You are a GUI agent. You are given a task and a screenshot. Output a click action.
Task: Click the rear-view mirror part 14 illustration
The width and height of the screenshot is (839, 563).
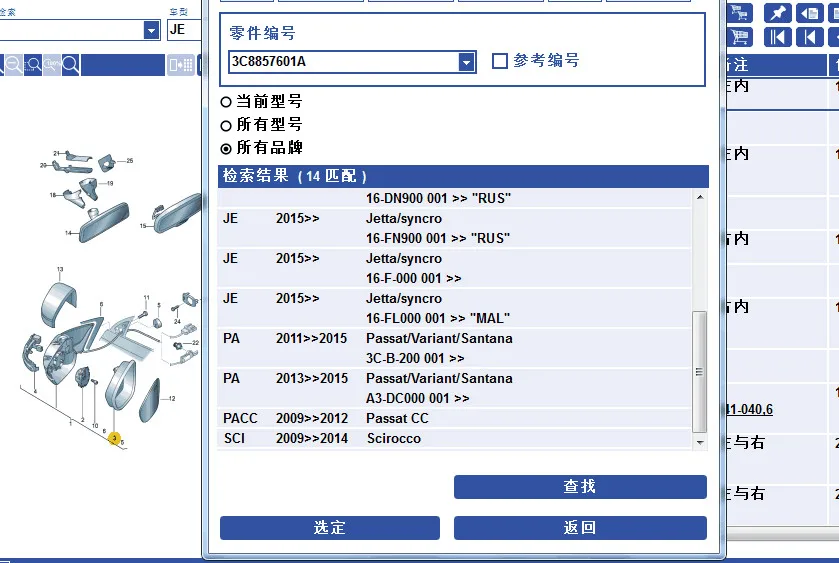[x=105, y=222]
